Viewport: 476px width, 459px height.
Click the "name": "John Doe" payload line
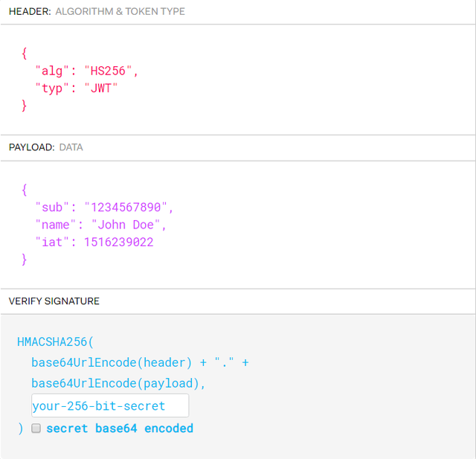(101, 225)
